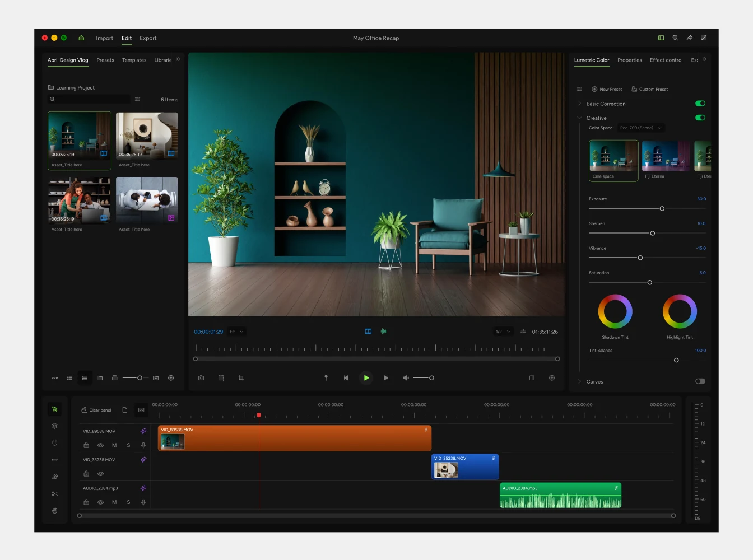Click the crop icon below the preview
753x560 pixels.
(241, 378)
